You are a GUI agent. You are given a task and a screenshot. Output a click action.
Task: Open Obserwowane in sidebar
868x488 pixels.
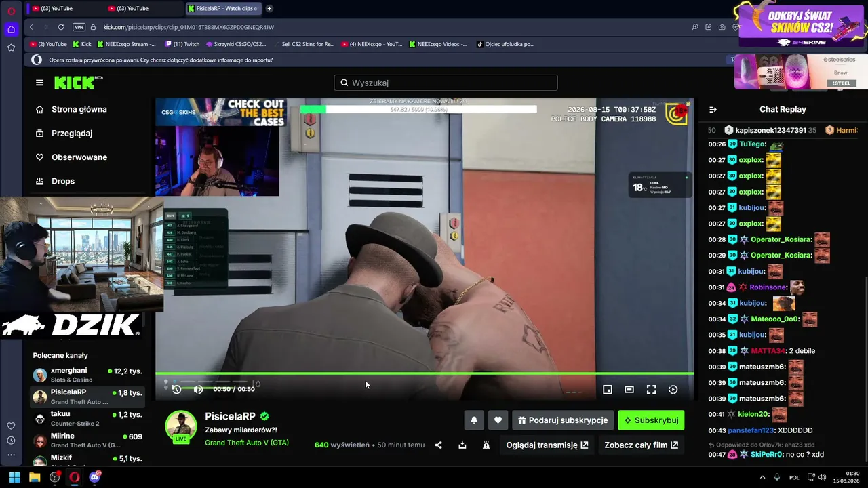coord(79,157)
